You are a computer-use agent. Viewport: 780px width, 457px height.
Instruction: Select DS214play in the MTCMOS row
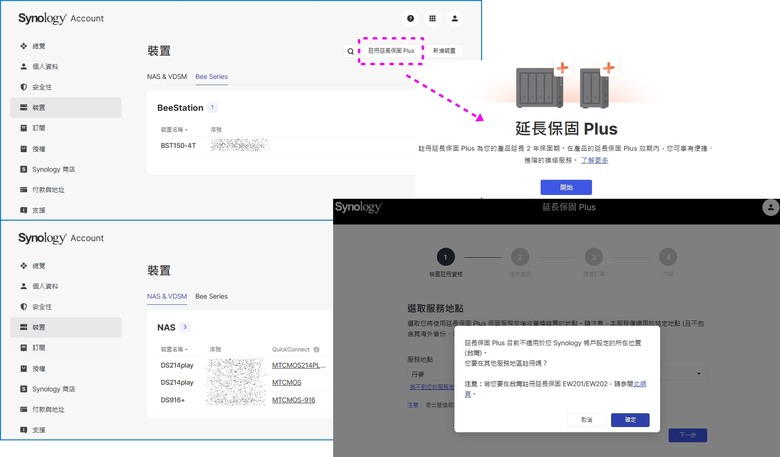pos(177,382)
